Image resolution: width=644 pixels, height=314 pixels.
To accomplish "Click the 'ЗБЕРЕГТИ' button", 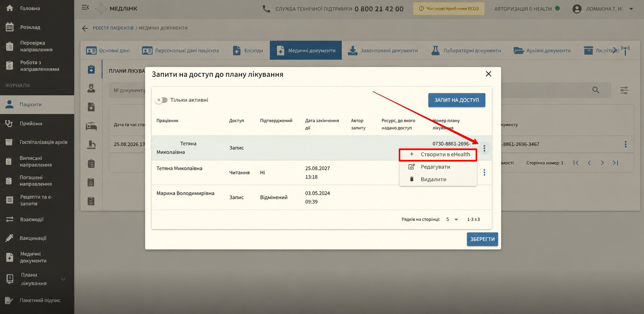I will pos(482,239).
